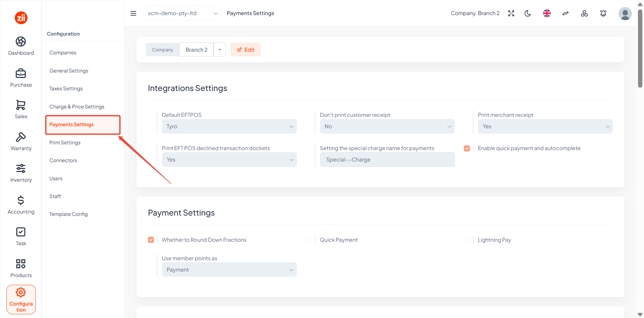Toggle dark mode moon icon
This screenshot has width=644, height=318.
point(528,13)
